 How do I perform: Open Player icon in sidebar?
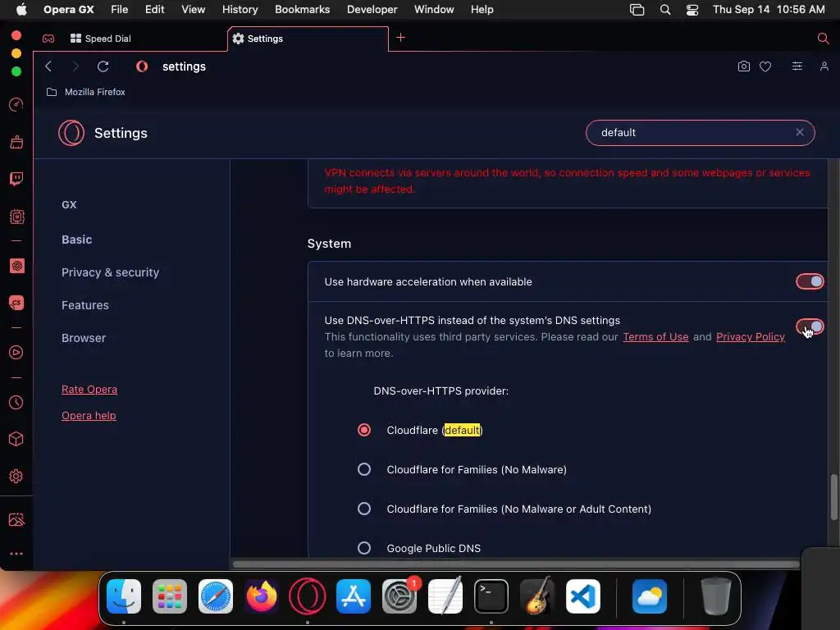pyautogui.click(x=16, y=352)
